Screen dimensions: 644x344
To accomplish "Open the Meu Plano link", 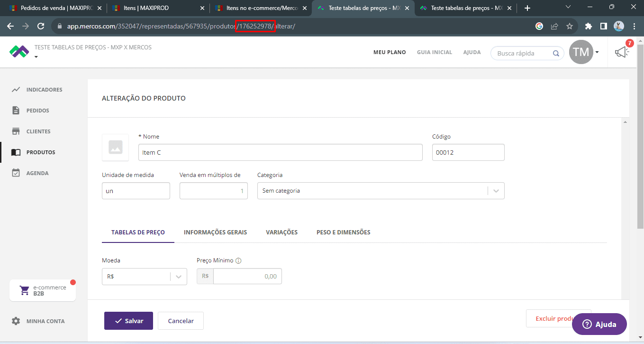I will point(389,52).
